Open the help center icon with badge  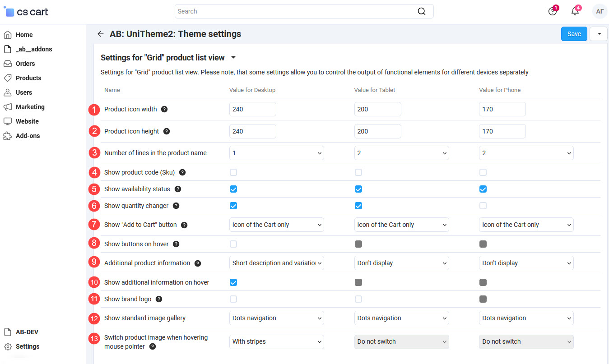(553, 11)
